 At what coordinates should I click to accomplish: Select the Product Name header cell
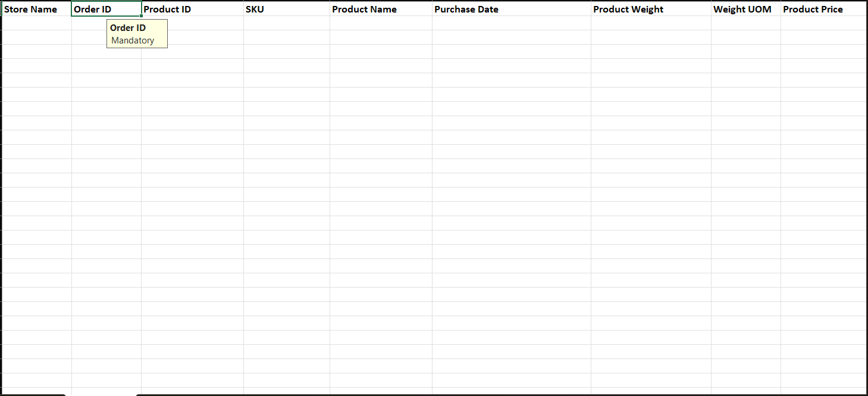(381, 9)
